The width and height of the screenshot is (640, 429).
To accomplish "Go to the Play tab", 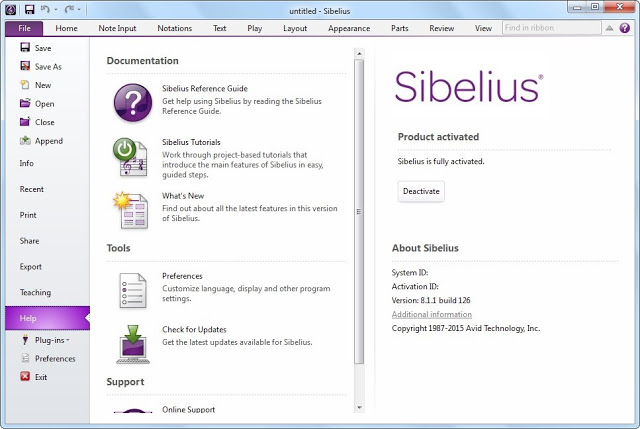I will tap(254, 28).
